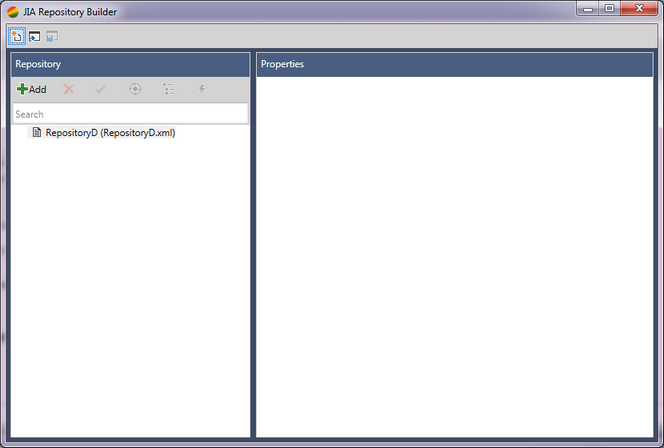Image resolution: width=664 pixels, height=448 pixels.
Task: Focus the Search input field
Action: click(130, 114)
